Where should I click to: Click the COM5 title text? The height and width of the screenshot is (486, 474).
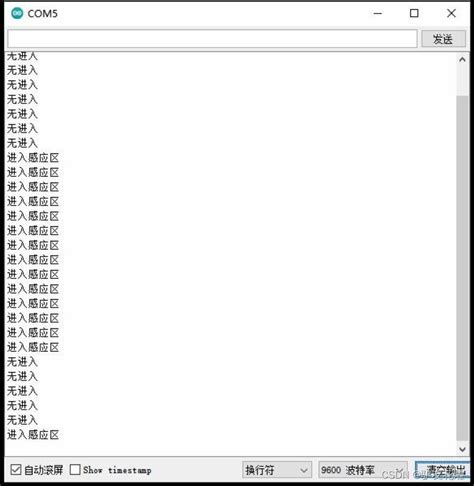click(x=43, y=14)
